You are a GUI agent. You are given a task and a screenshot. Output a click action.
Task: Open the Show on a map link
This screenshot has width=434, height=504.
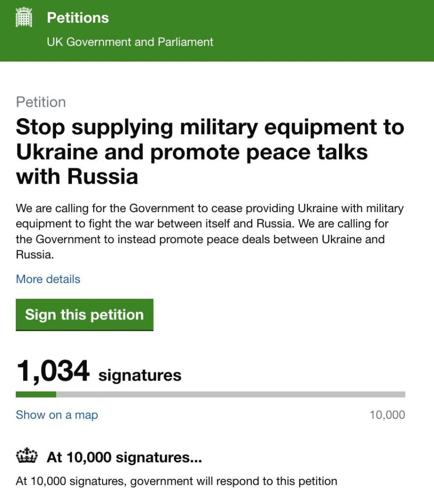coord(57,414)
